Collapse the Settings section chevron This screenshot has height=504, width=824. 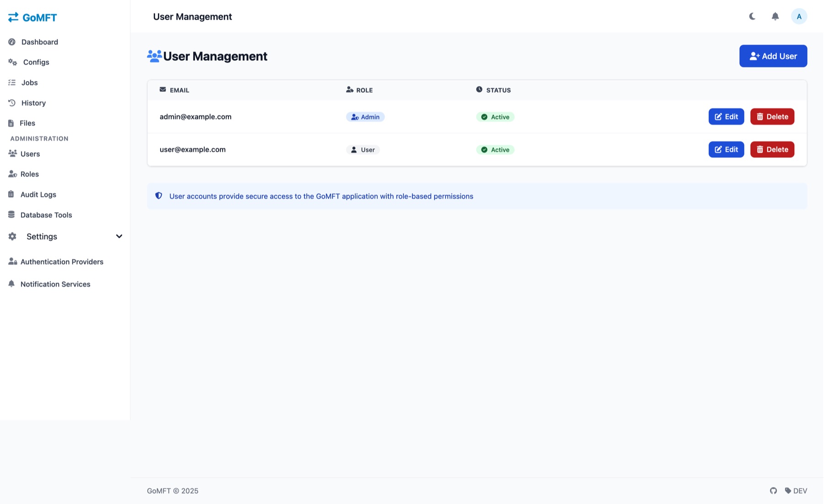119,236
